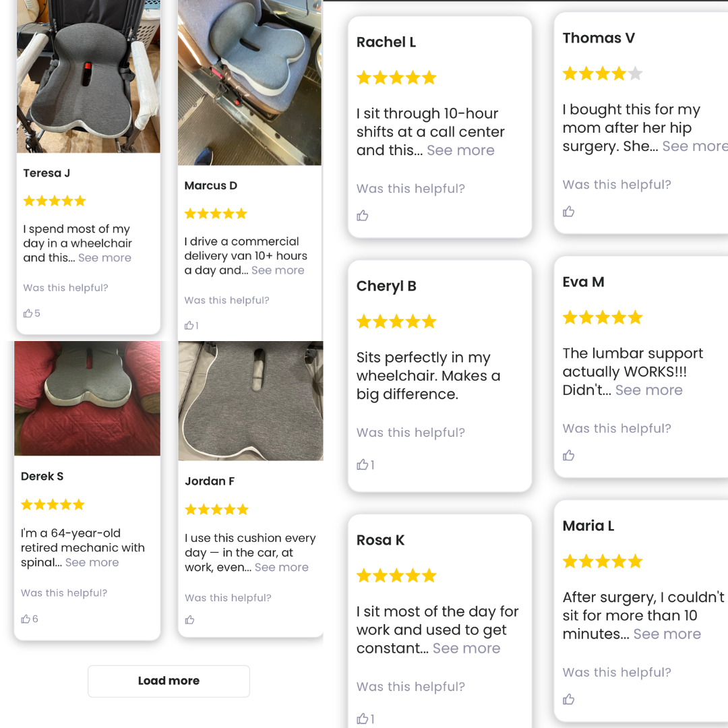Like Rachel L's review with thumbs-up
The image size is (728, 728).
(x=363, y=216)
